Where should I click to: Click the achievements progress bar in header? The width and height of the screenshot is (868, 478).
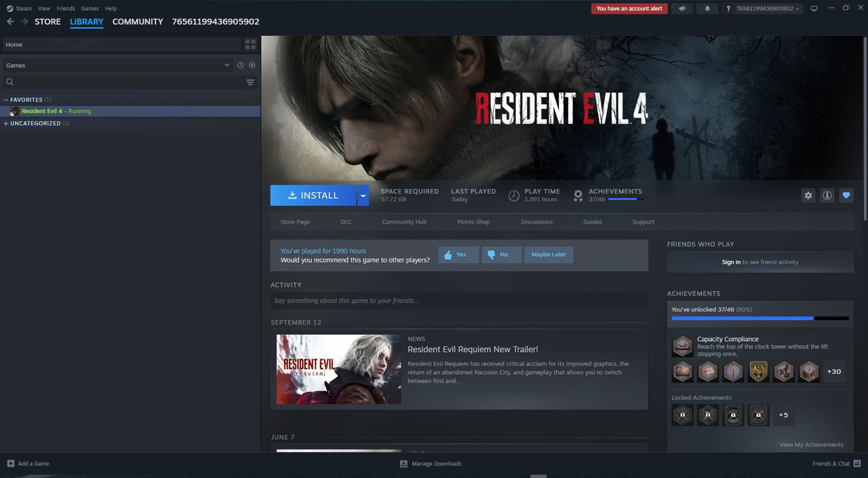pos(626,199)
